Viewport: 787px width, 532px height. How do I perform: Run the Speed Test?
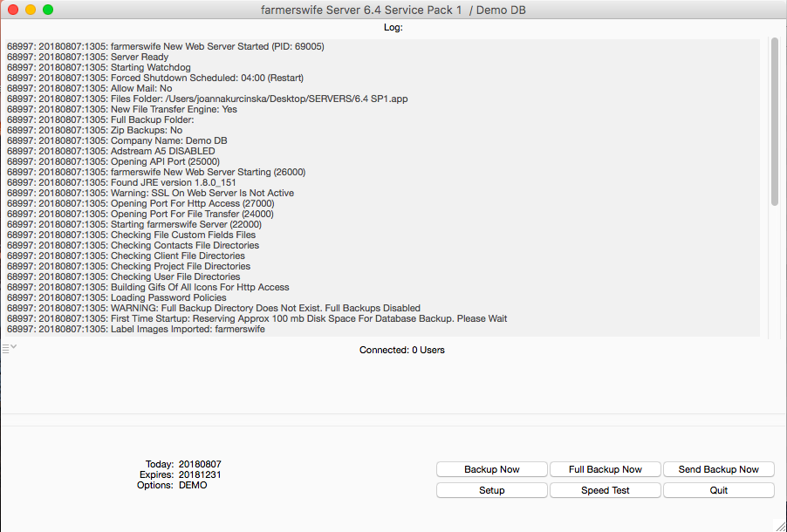[605, 490]
